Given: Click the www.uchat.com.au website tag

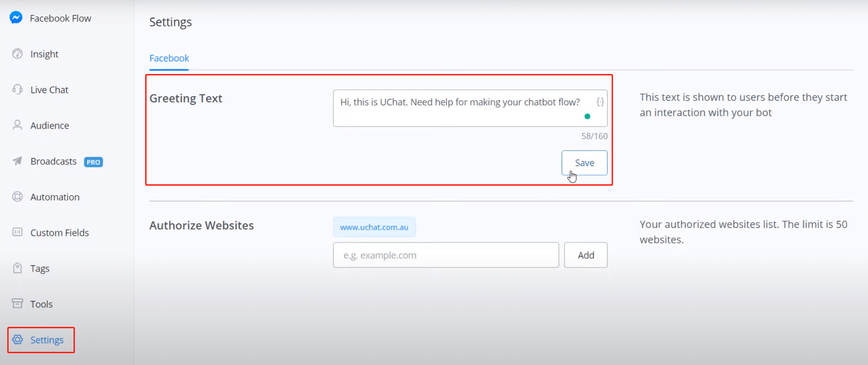Looking at the screenshot, I should (x=374, y=227).
